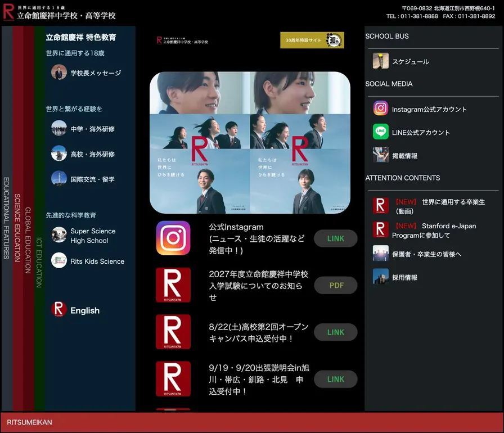The height and width of the screenshot is (433, 504).
Task: Select the EDUCATIONAL FEATURES vertical tab
Action: pos(6,218)
